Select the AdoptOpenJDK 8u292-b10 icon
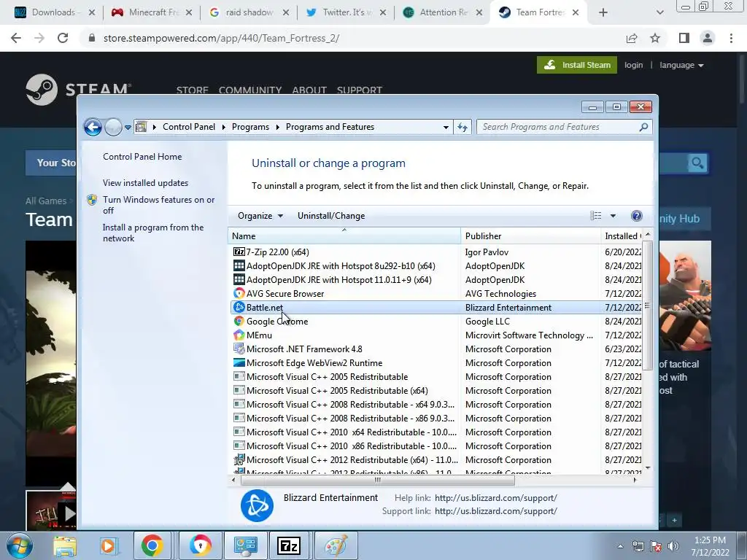Screen dimensions: 747x560 point(239,265)
